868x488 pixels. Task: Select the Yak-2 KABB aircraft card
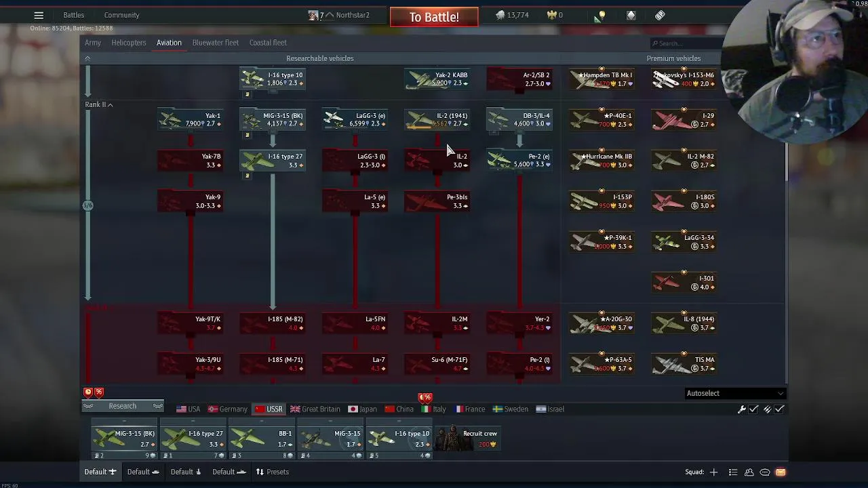click(437, 79)
